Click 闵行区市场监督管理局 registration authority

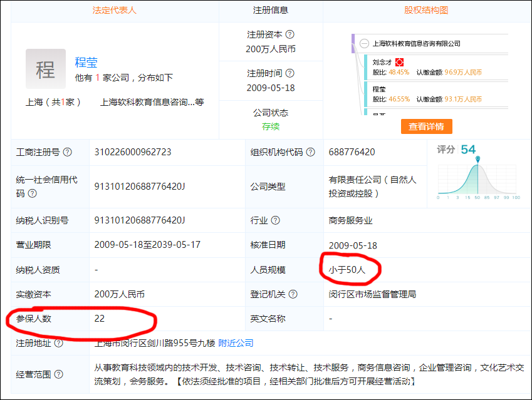tap(372, 294)
